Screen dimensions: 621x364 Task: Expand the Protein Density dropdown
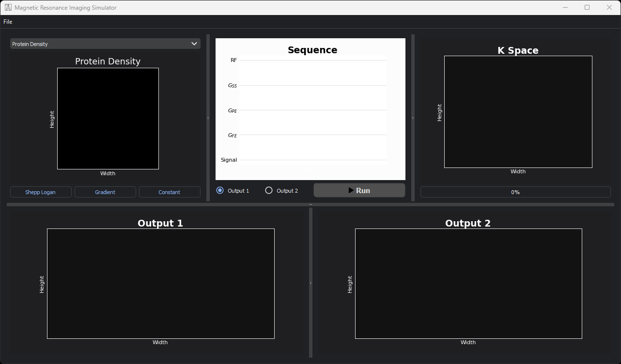point(105,44)
